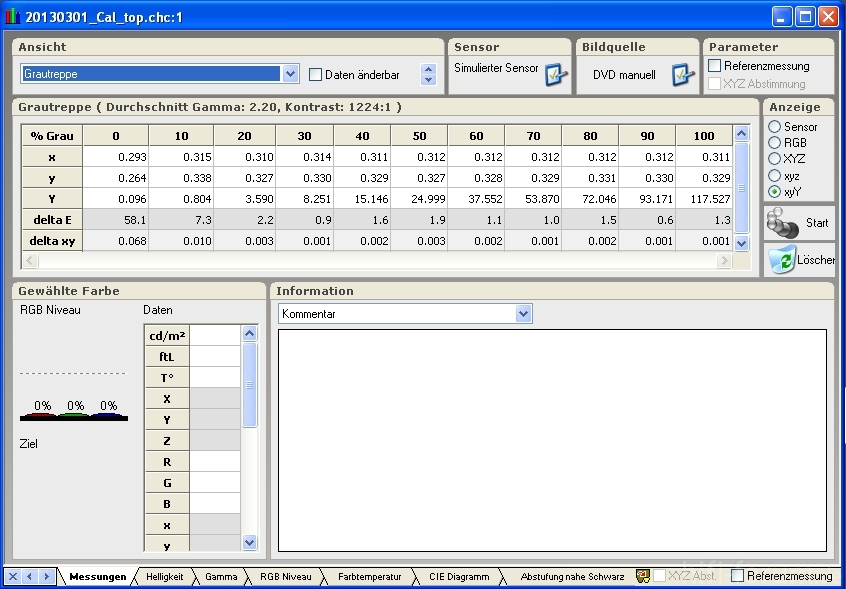Select the Sensor display radio button
The height and width of the screenshot is (589, 846).
(774, 127)
